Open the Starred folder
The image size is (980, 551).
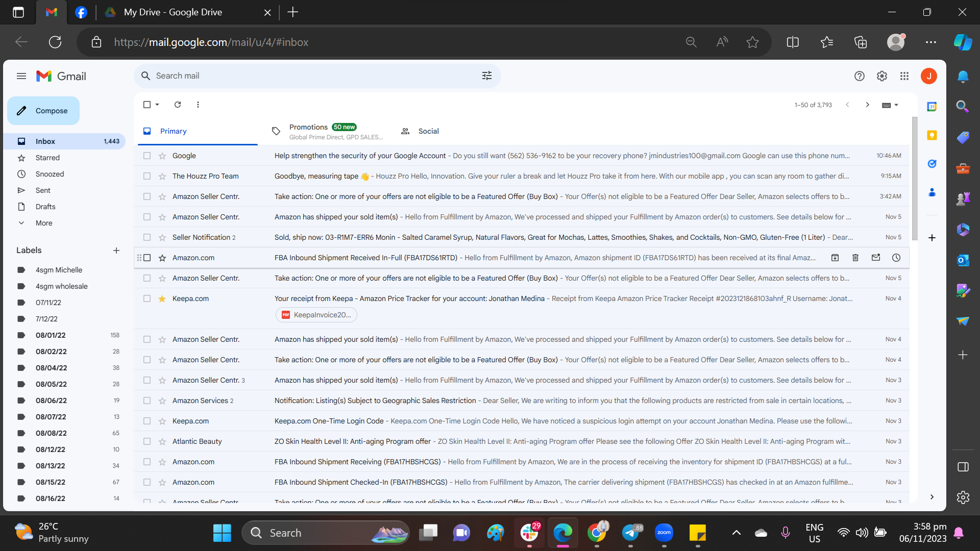(x=47, y=158)
